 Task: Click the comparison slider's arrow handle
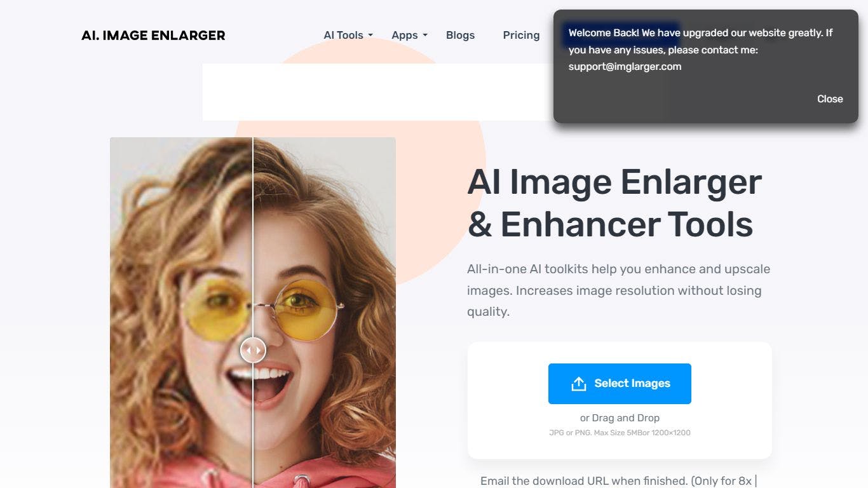pos(253,350)
